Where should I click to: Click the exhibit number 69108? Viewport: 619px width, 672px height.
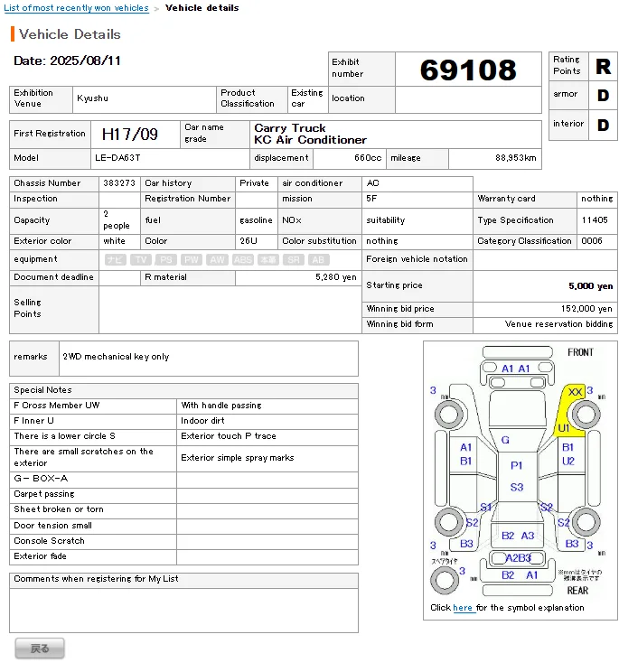coord(468,70)
